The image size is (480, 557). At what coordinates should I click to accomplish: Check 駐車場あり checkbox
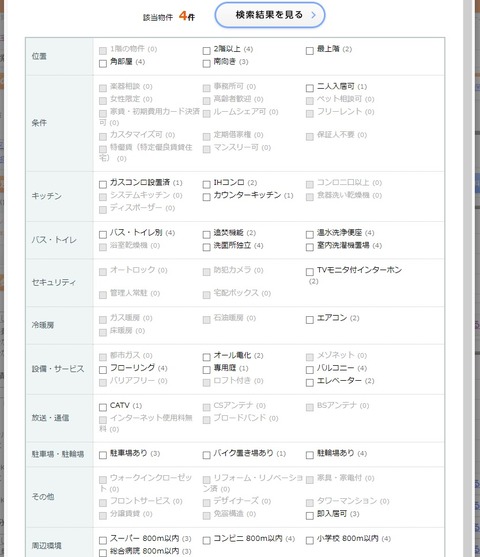[x=103, y=455]
